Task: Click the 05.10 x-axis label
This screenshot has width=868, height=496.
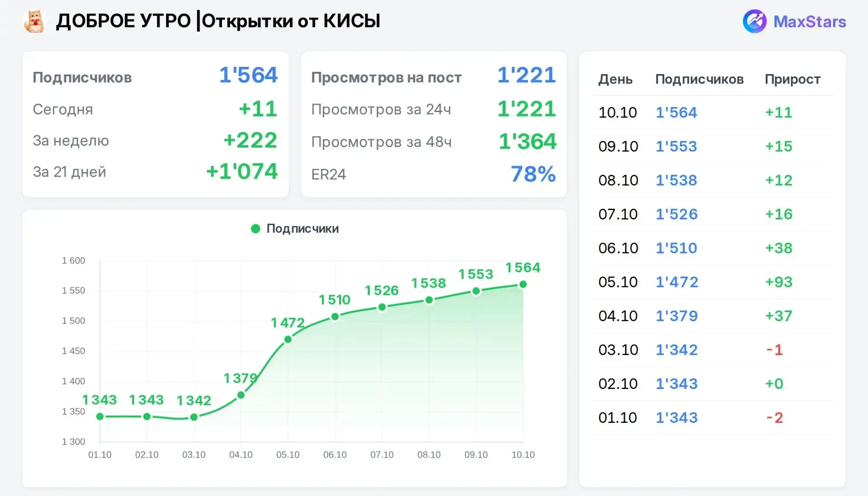Action: coord(288,455)
